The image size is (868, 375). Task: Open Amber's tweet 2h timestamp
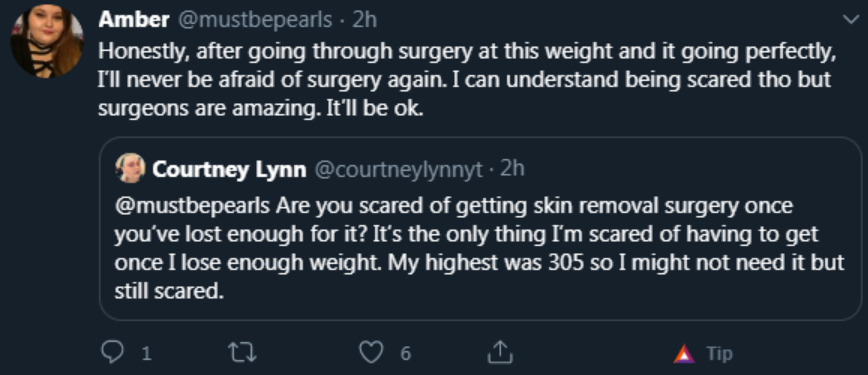[364, 20]
